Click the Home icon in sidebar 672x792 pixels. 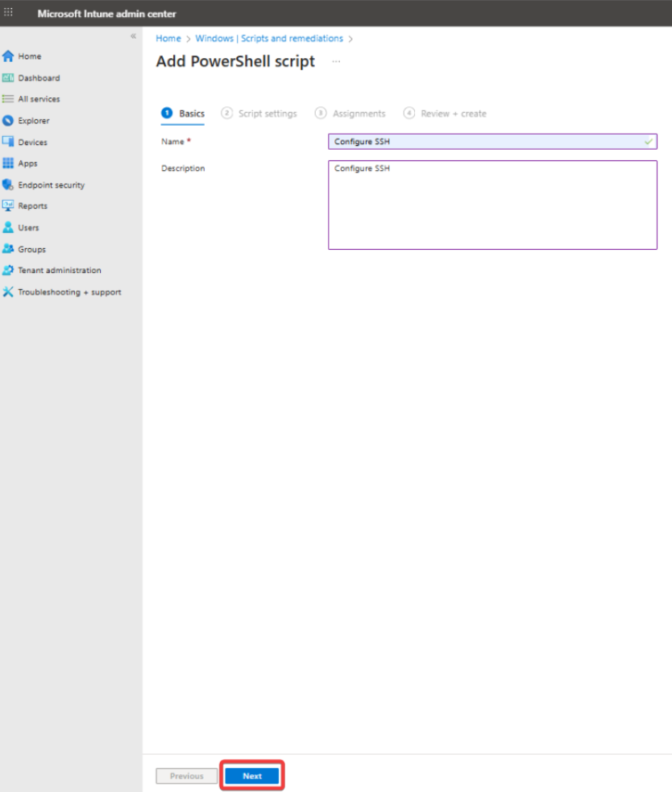(9, 56)
